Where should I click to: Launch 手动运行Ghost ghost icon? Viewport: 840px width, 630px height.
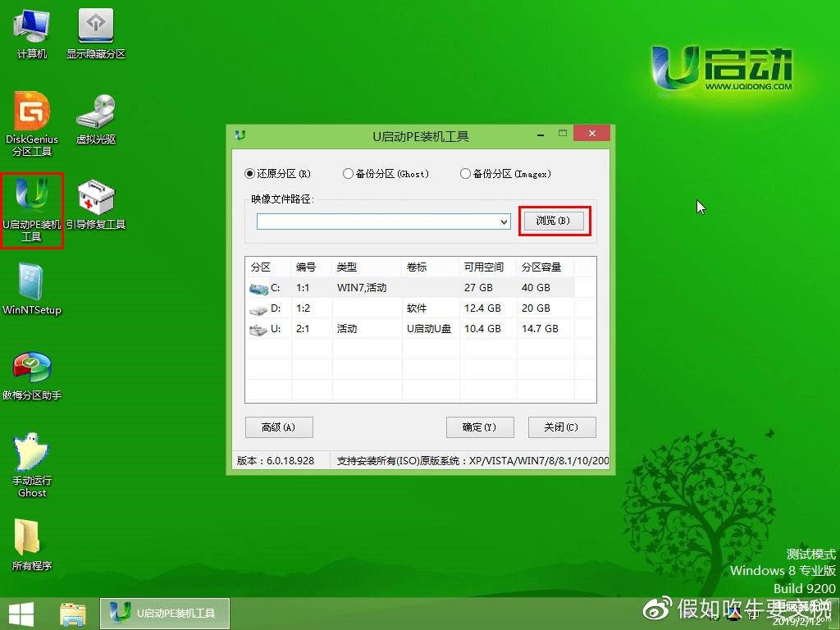click(x=32, y=465)
